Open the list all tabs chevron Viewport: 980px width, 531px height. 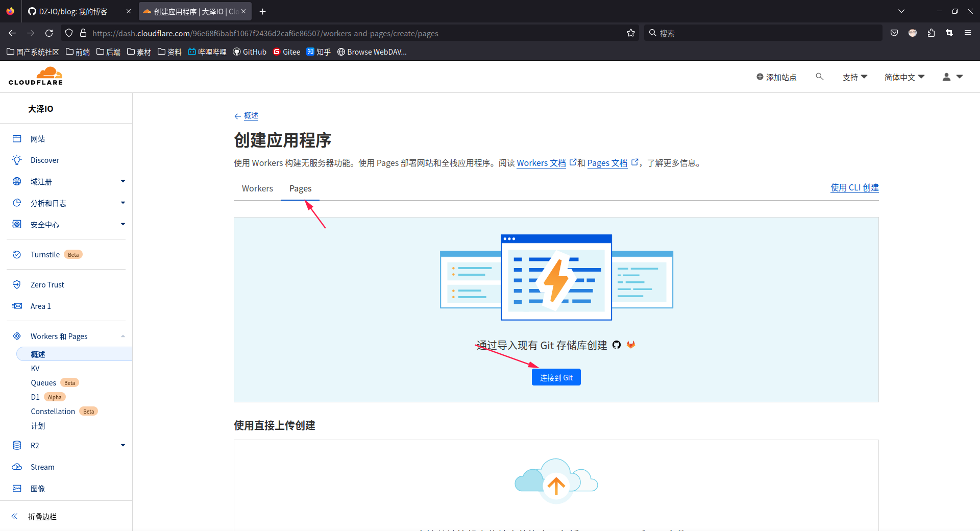click(x=901, y=11)
